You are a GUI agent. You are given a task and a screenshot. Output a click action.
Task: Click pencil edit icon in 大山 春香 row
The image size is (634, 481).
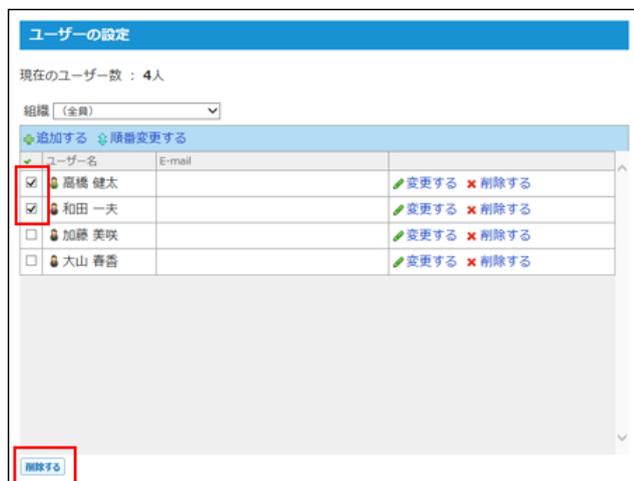(398, 262)
